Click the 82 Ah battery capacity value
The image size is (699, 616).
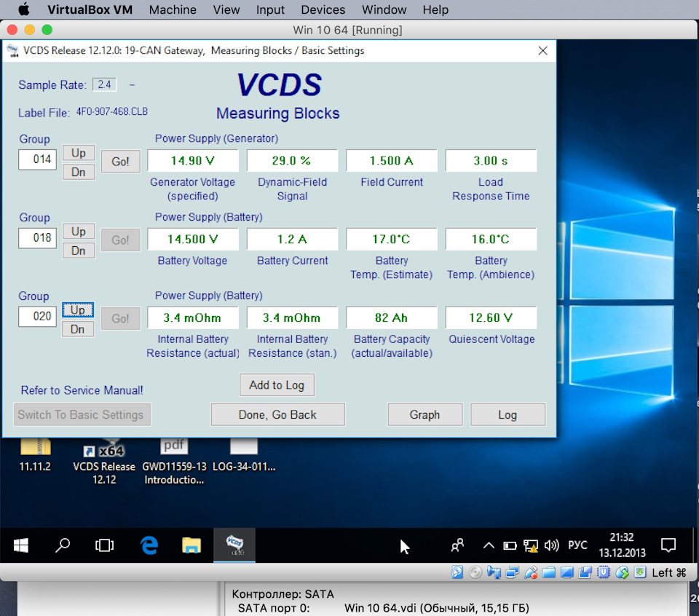392,317
